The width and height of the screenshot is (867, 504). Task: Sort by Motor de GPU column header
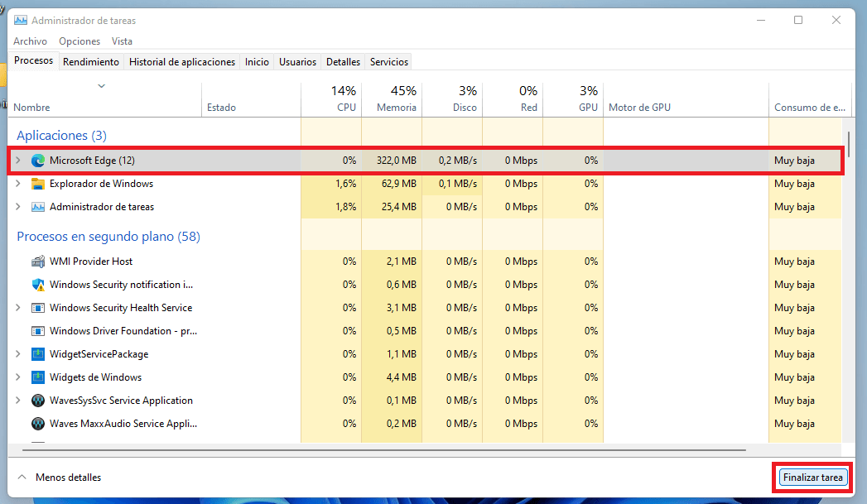coord(686,100)
